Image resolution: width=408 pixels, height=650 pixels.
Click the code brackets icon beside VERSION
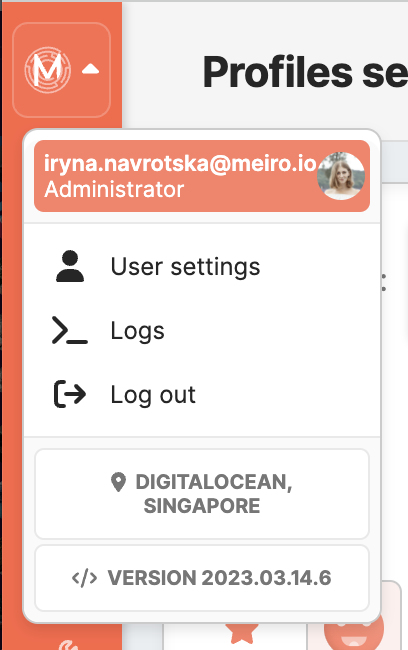click(x=85, y=578)
